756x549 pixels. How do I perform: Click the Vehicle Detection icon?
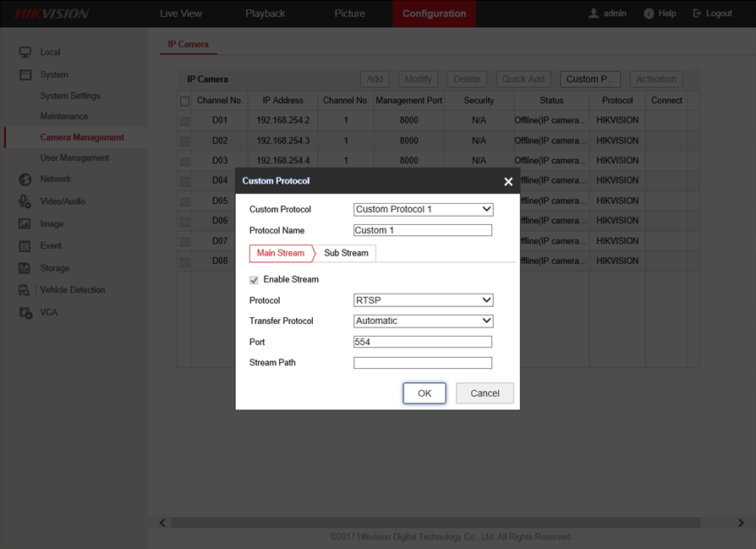pos(25,290)
